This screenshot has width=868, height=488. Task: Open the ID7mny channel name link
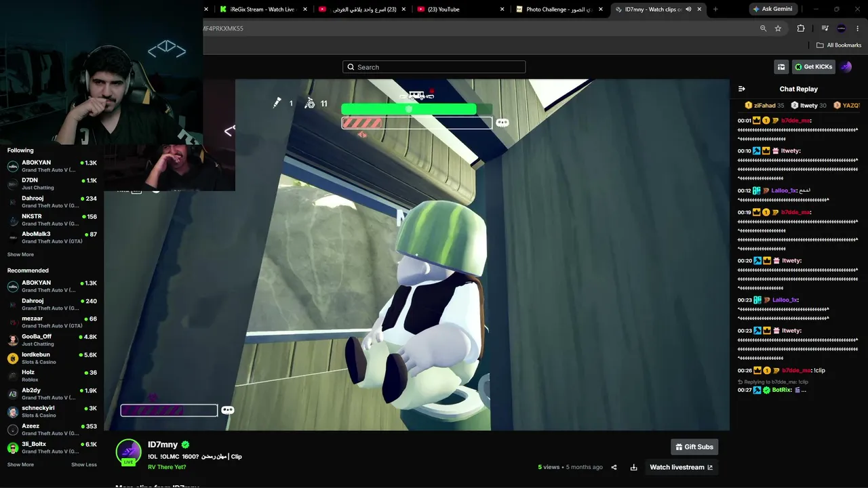(163, 445)
